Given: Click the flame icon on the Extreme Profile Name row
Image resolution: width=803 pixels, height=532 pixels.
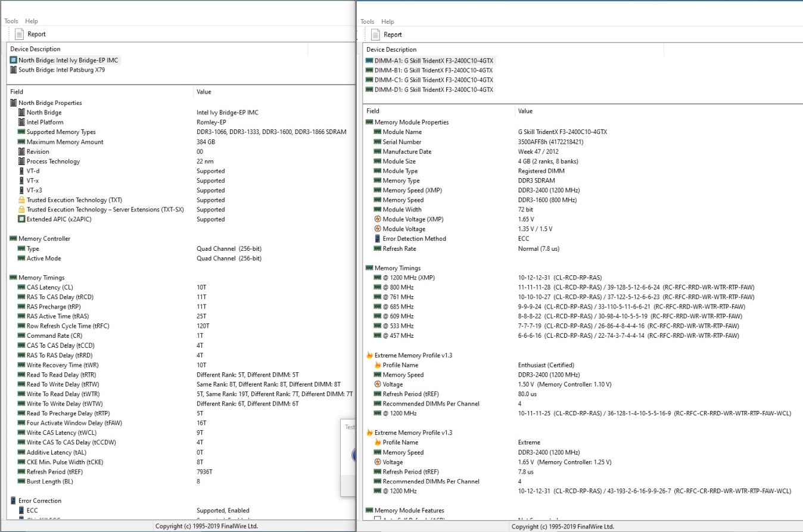Looking at the screenshot, I should [378, 443].
